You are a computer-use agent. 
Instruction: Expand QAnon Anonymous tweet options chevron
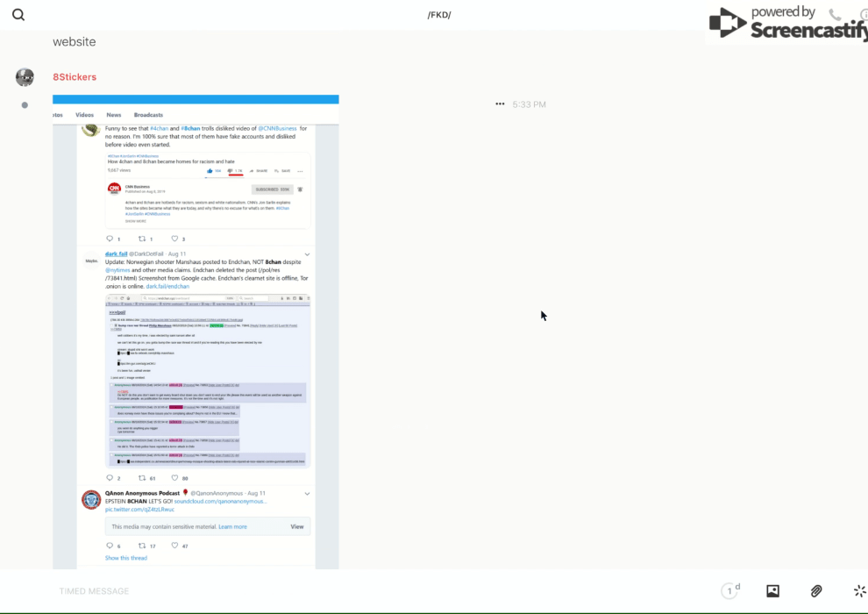point(307,494)
